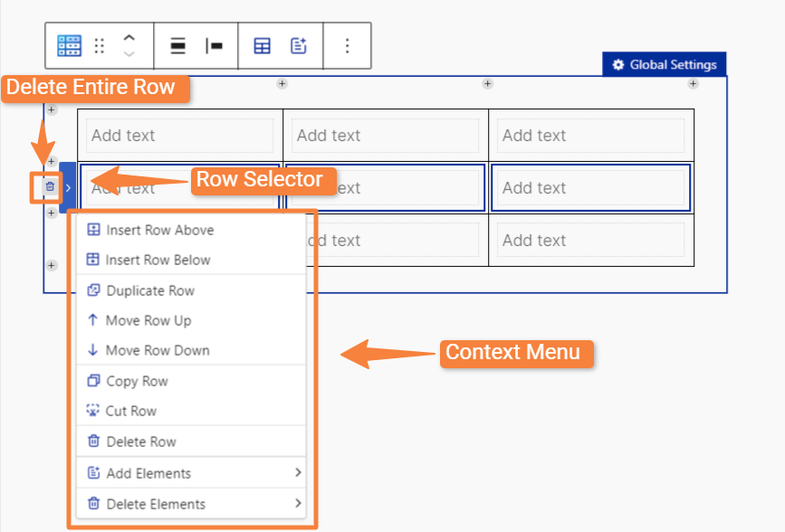Screen dimensions: 785x532
Task: Choose Insert Row Below
Action: (x=191, y=260)
